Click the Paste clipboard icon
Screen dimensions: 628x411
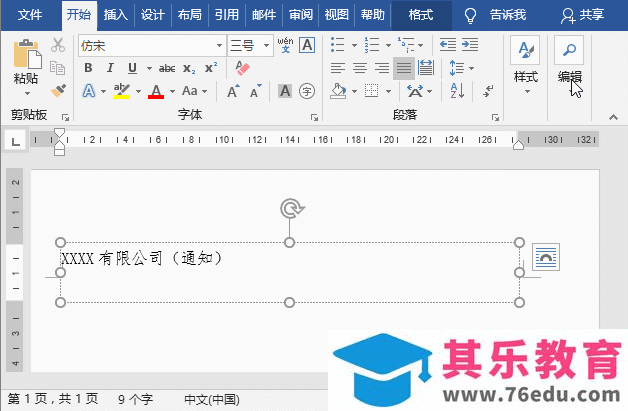point(27,54)
